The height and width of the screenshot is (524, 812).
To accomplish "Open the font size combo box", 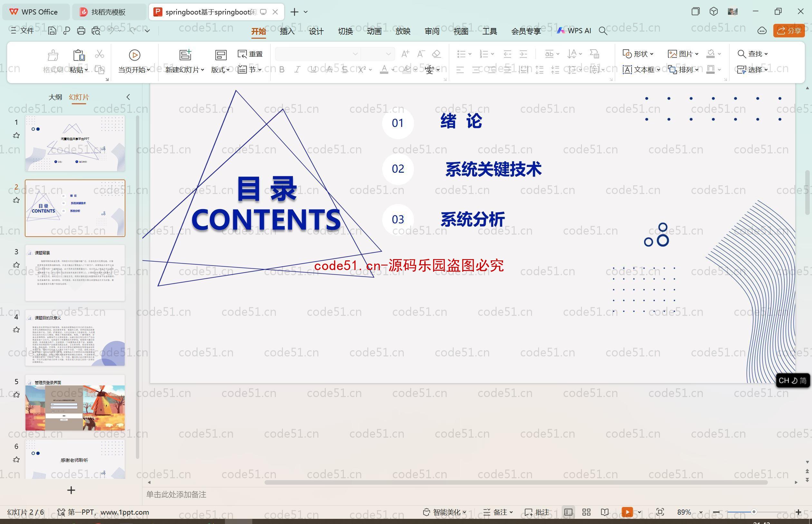I will click(378, 54).
